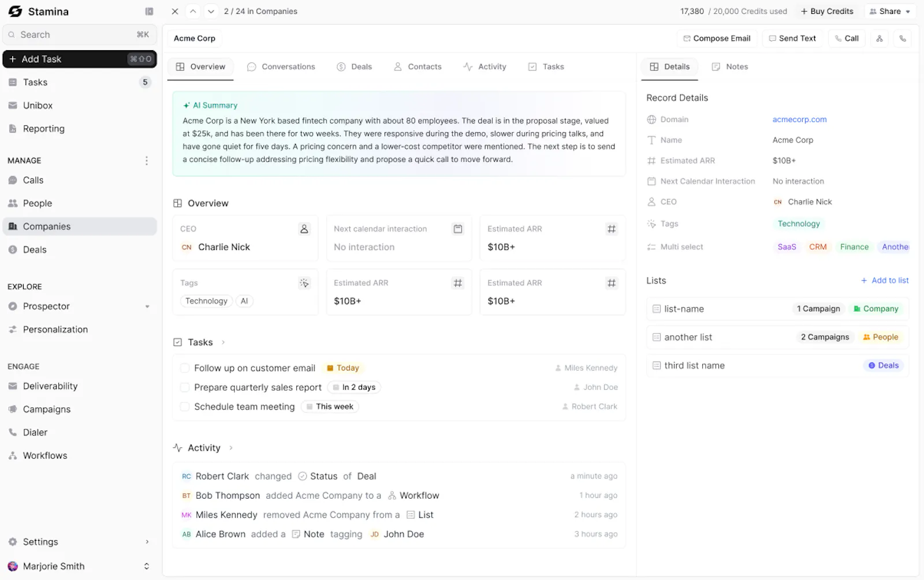The image size is (924, 580).
Task: Close the Acme Corp record view
Action: (175, 12)
